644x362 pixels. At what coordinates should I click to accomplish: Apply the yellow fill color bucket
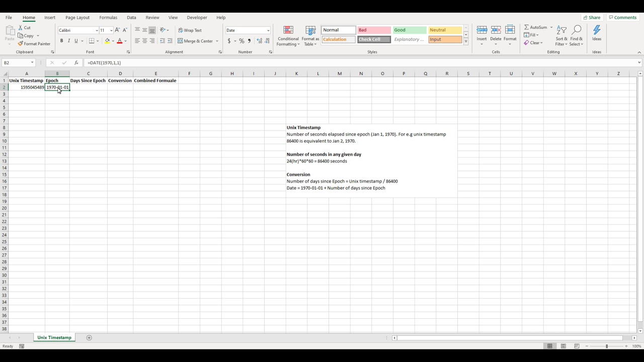point(107,41)
